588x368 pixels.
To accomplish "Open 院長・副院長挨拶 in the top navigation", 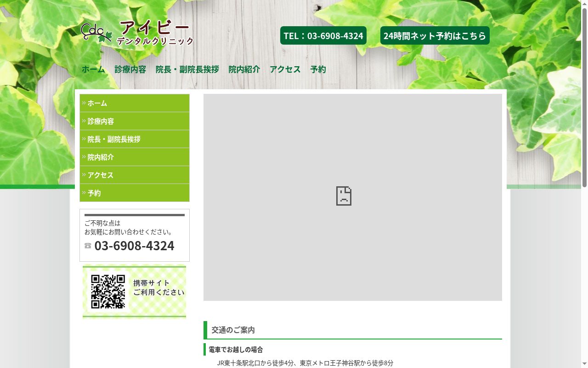I will [187, 69].
